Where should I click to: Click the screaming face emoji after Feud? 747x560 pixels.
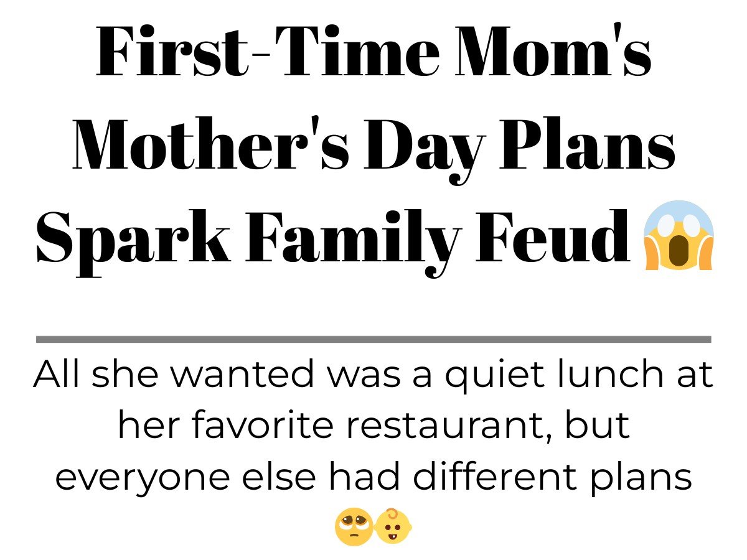(x=678, y=235)
